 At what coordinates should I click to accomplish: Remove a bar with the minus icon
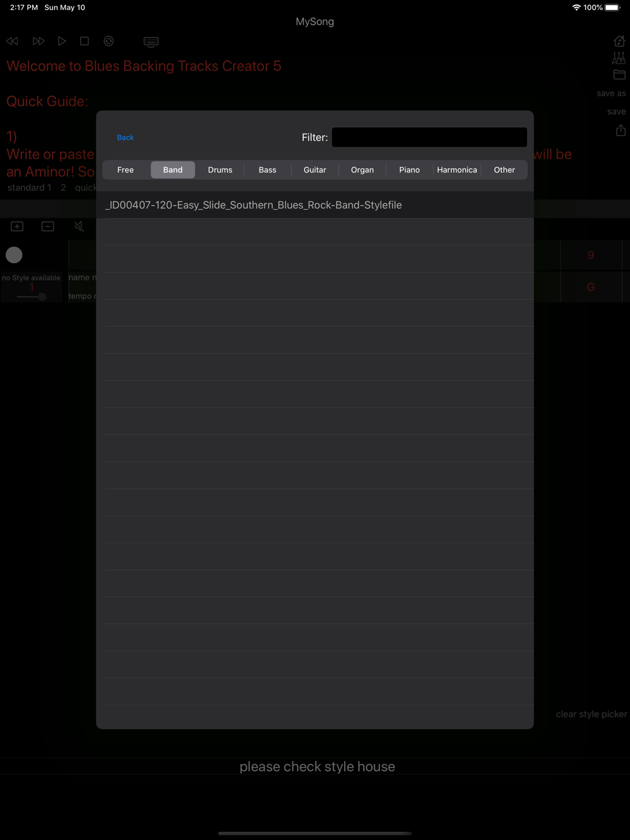[48, 226]
